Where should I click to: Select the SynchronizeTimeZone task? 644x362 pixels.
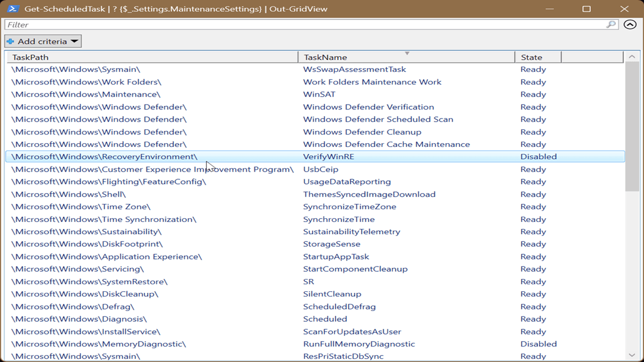point(350,206)
